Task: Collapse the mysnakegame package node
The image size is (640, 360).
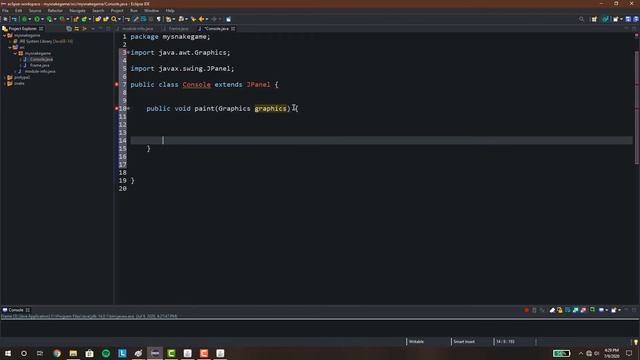Action: tap(15, 53)
